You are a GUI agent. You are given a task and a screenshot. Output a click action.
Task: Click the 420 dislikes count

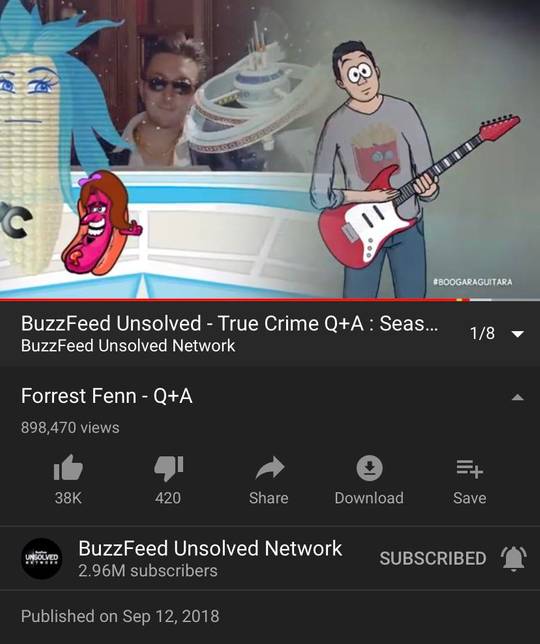click(x=168, y=498)
